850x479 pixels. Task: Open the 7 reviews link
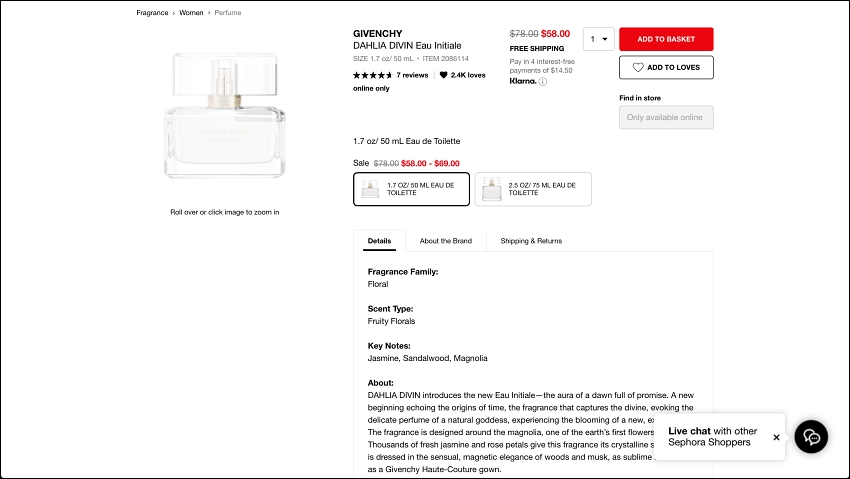pyautogui.click(x=412, y=75)
